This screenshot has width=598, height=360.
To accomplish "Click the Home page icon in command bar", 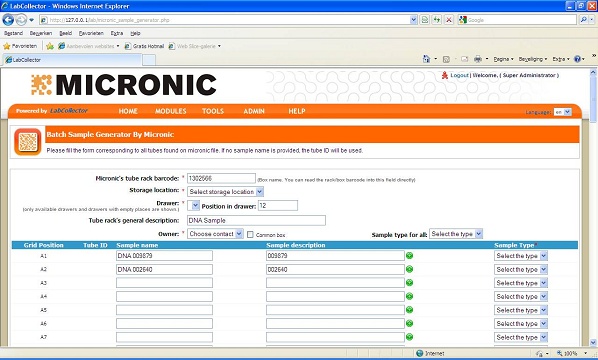I will [426, 59].
